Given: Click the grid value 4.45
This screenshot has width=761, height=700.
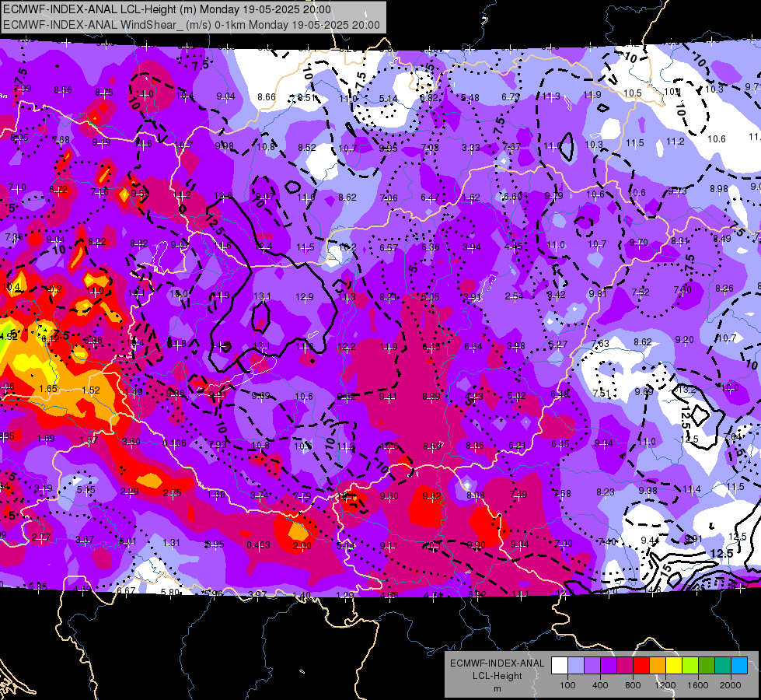Looking at the screenshot, I should point(514,247).
